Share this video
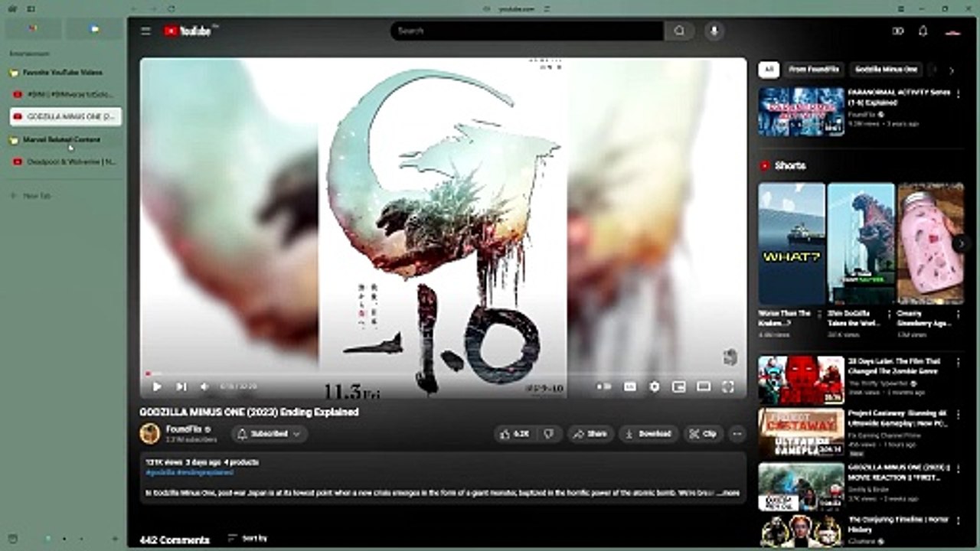The height and width of the screenshot is (551, 980). [x=590, y=434]
